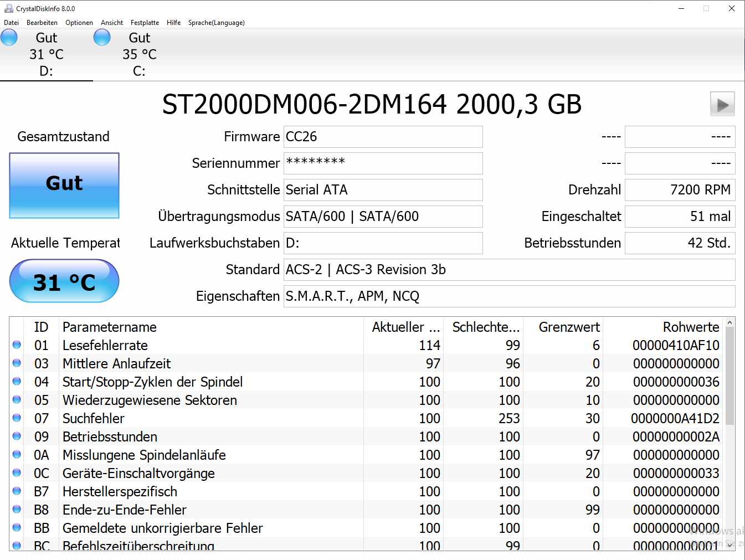Select Ende-zu-Ende-Fehler parameter name
The height and width of the screenshot is (560, 745).
tap(125, 510)
